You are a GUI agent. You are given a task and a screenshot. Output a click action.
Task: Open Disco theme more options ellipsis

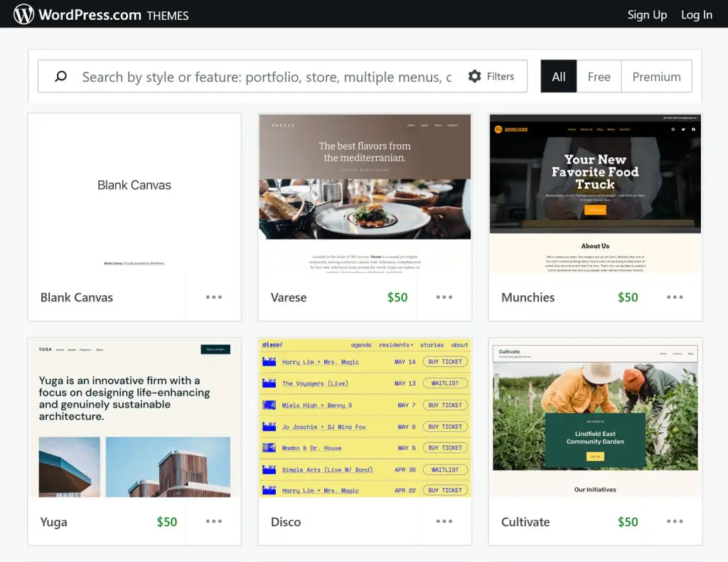point(444,521)
